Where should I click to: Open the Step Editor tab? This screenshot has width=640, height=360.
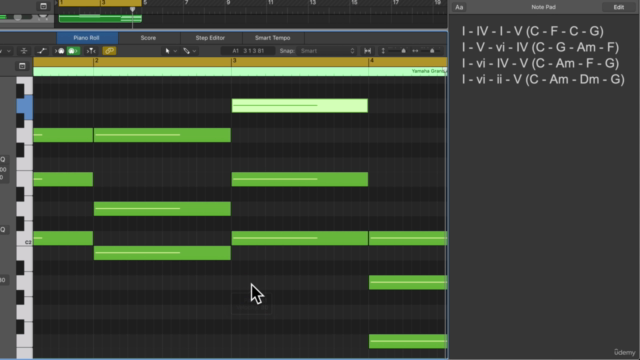click(210, 38)
